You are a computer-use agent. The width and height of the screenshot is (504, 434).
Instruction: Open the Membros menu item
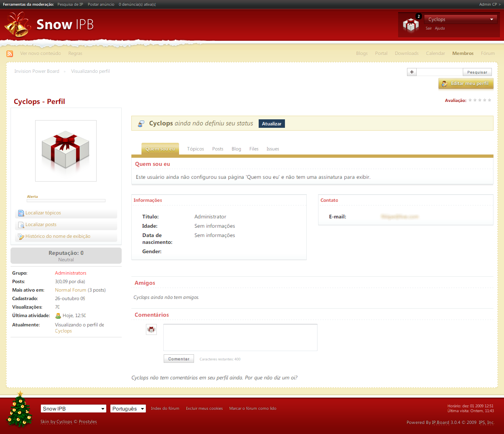pyautogui.click(x=463, y=53)
